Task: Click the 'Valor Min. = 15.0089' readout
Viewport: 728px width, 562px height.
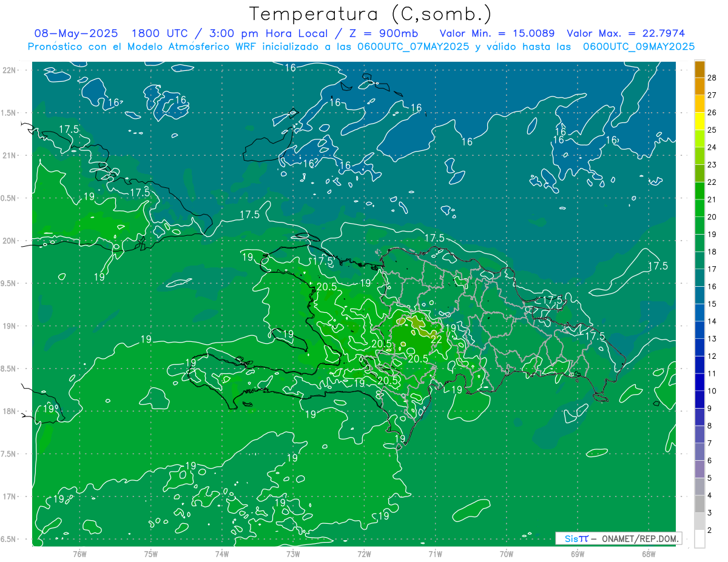Action: tap(497, 33)
